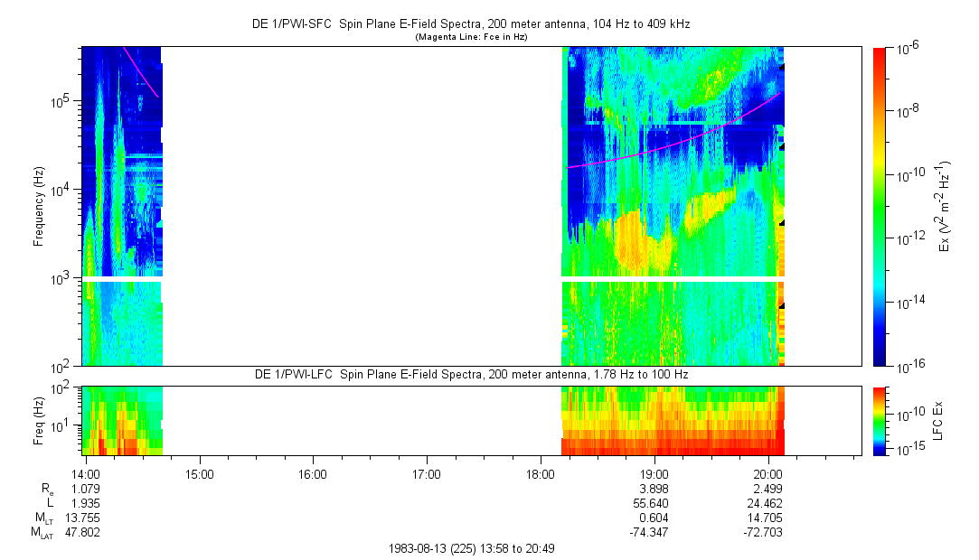This screenshot has height=560, width=979.
Task: Click the 16:00 time tick label
Action: [312, 473]
